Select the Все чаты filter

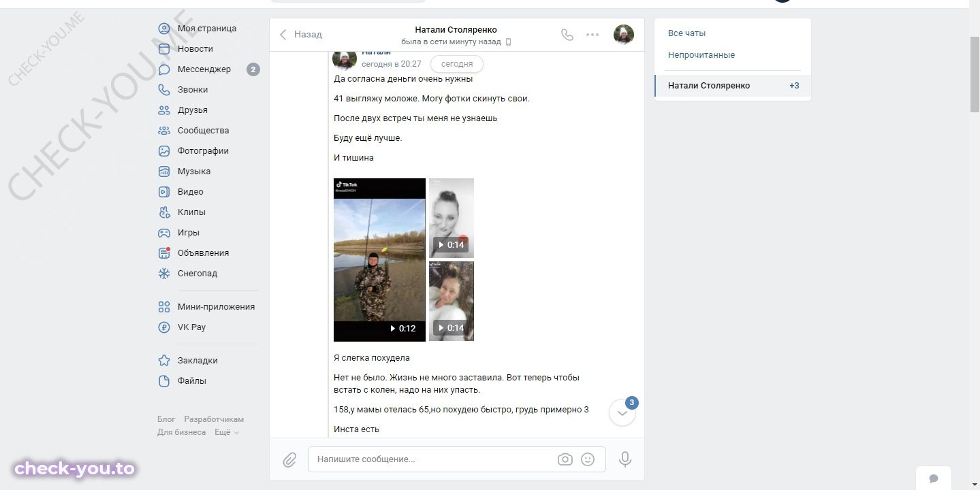pyautogui.click(x=686, y=33)
